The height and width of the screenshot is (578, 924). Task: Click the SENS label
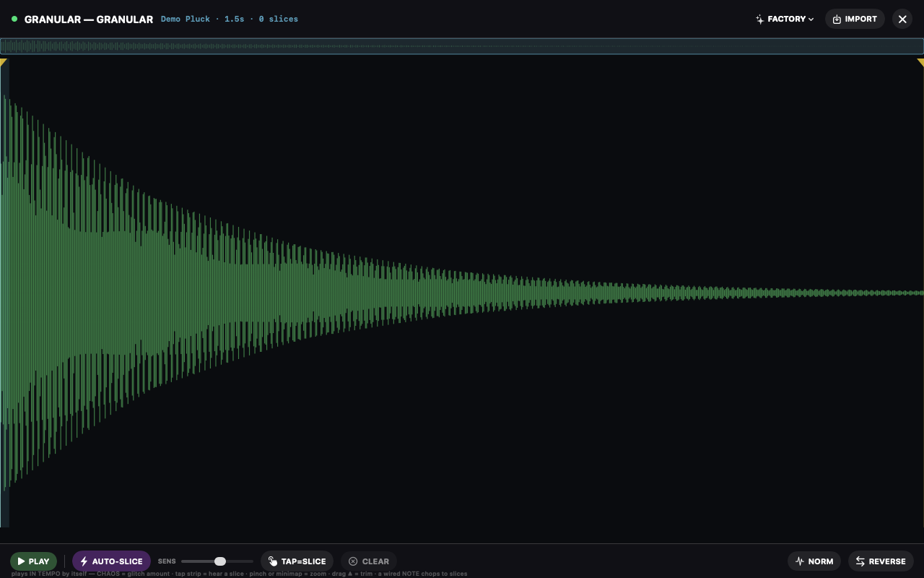167,561
